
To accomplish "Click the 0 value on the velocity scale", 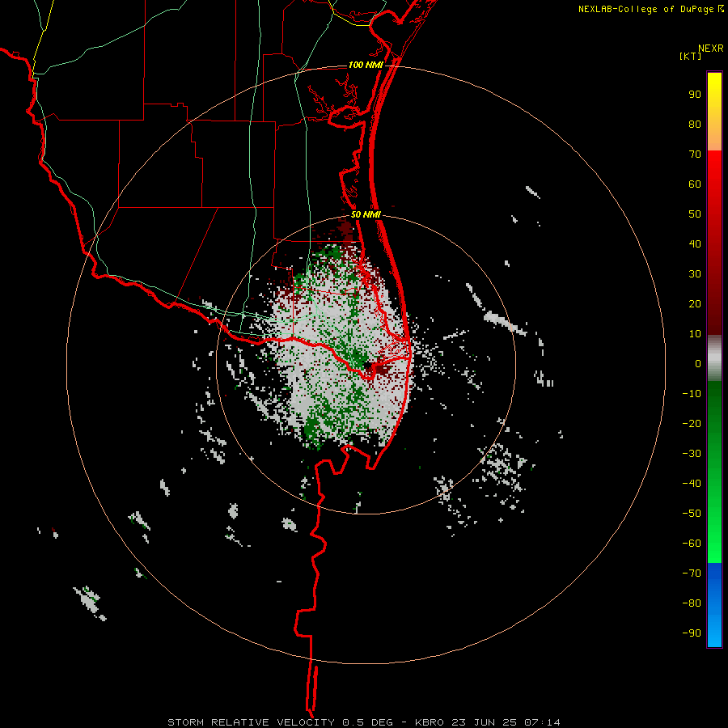I will (698, 364).
